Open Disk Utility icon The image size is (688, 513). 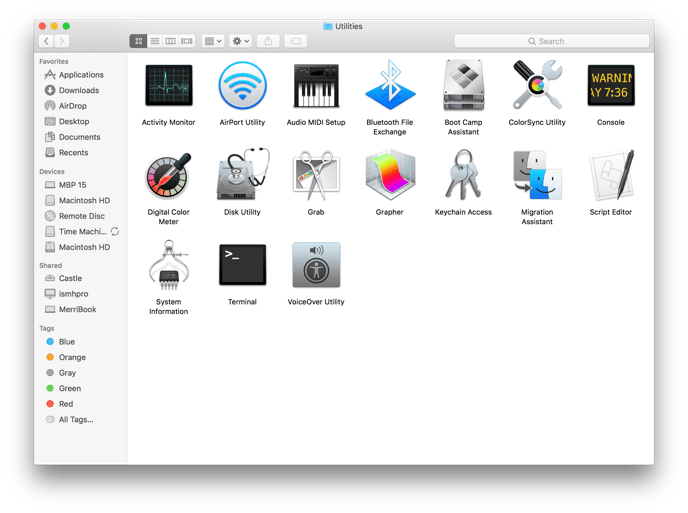click(242, 175)
